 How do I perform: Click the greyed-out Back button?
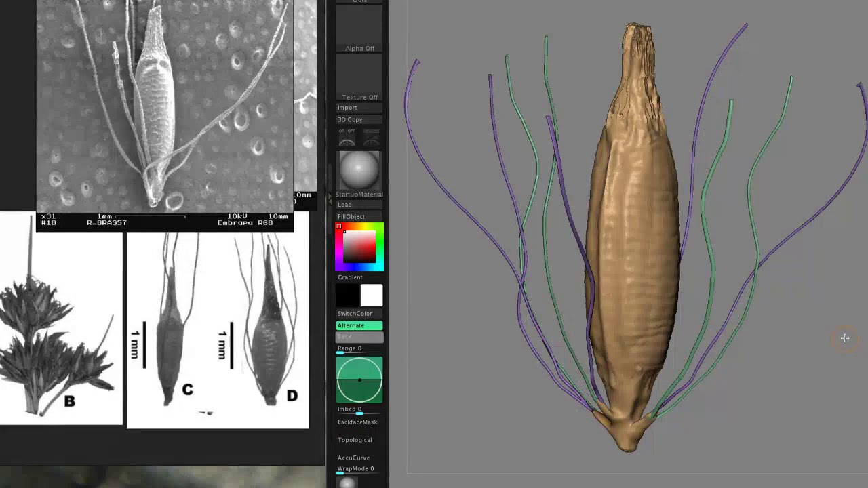359,337
